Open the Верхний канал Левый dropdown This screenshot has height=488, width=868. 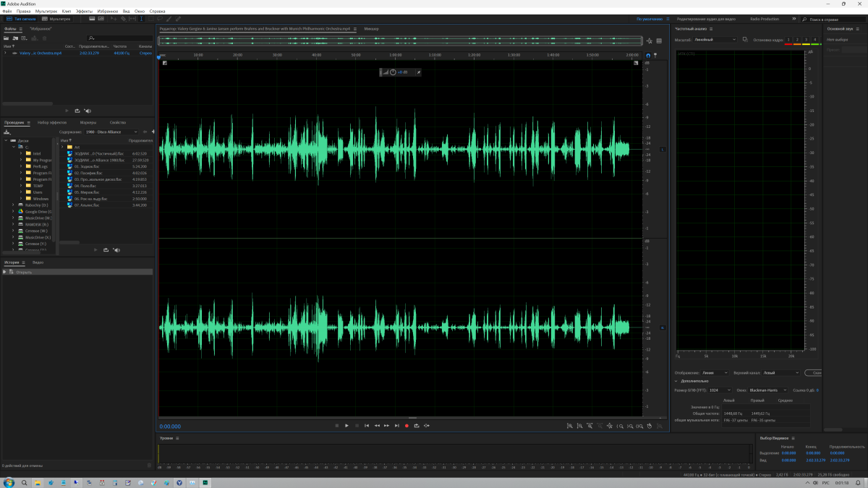point(781,373)
